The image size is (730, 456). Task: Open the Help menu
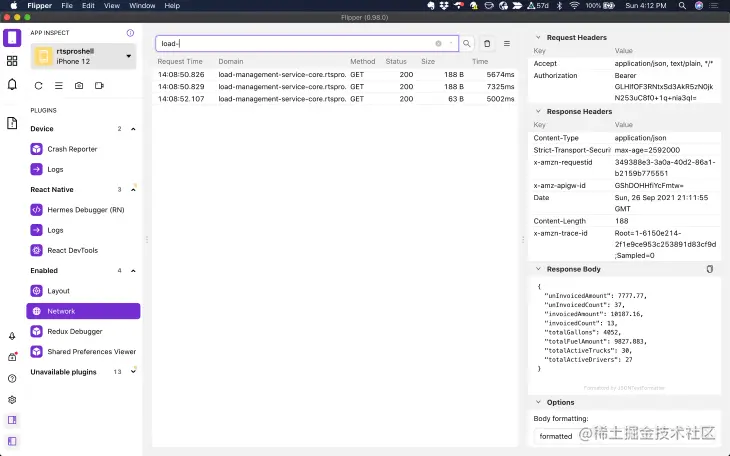coord(172,6)
